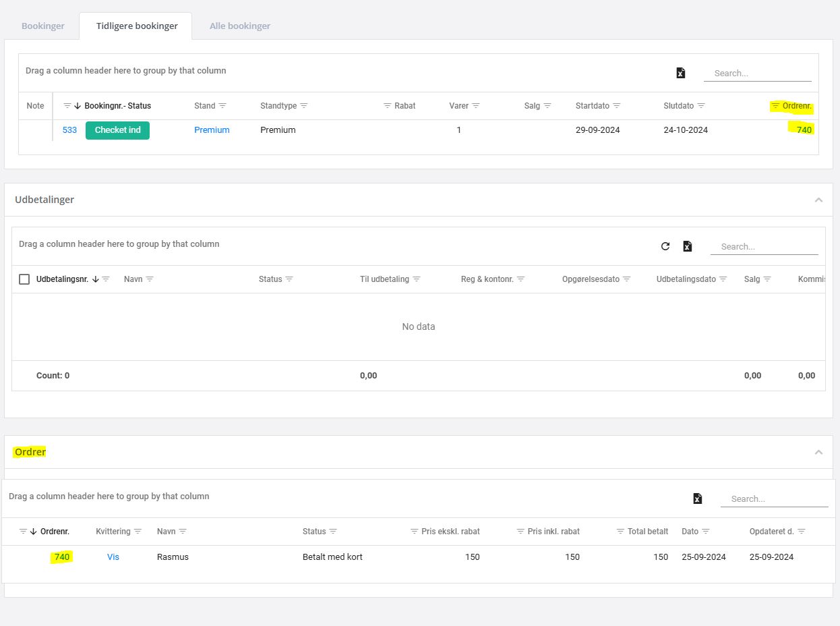Click the Checket ind status button

[x=117, y=130]
